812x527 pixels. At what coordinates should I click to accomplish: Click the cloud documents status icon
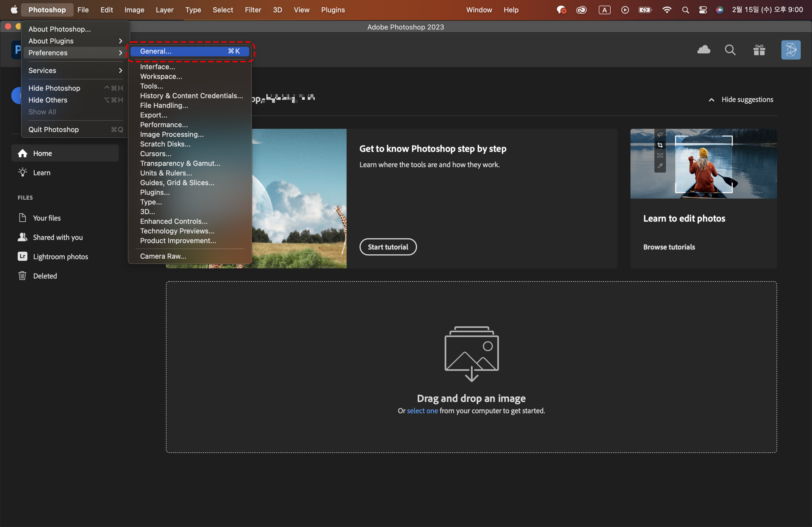(x=703, y=50)
